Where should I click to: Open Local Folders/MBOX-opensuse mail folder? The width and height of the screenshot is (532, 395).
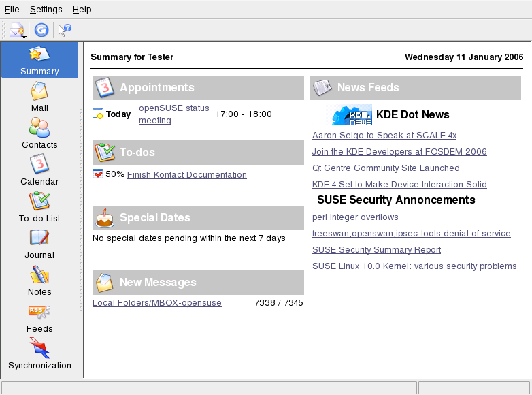pyautogui.click(x=156, y=303)
